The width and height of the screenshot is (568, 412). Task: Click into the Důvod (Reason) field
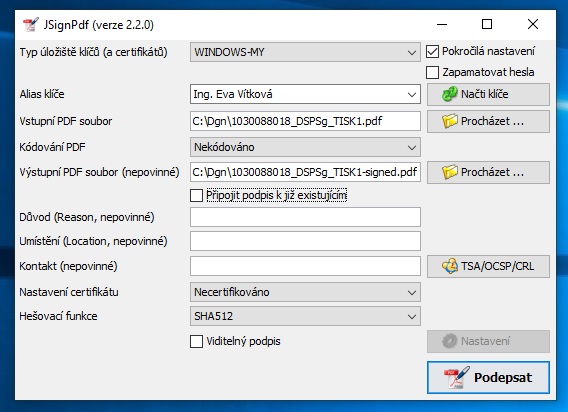(305, 217)
